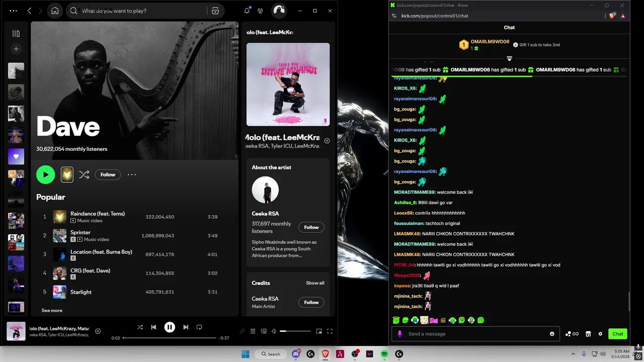Toggle repeat in the bottom player bar
The width and height of the screenshot is (644, 362).
click(199, 327)
